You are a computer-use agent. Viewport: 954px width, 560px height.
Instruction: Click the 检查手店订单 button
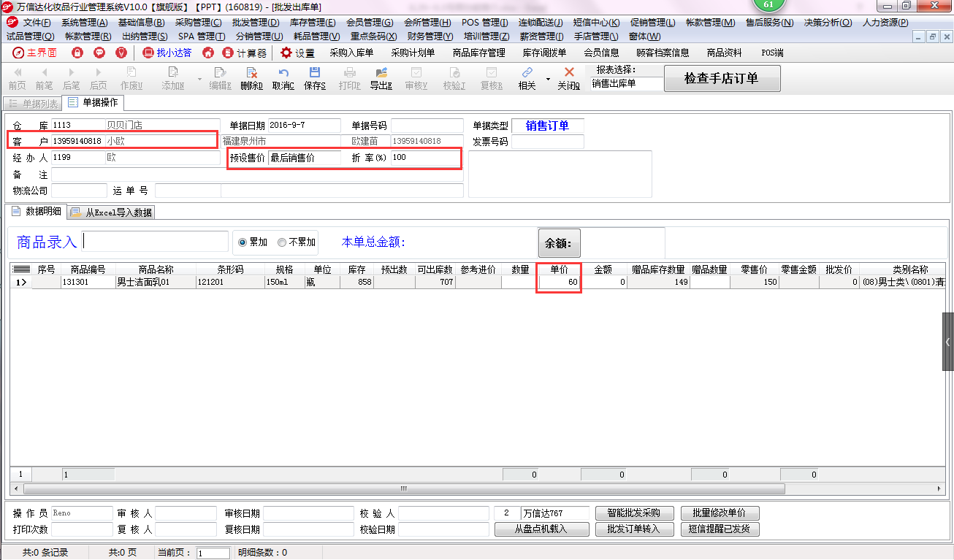coord(722,79)
